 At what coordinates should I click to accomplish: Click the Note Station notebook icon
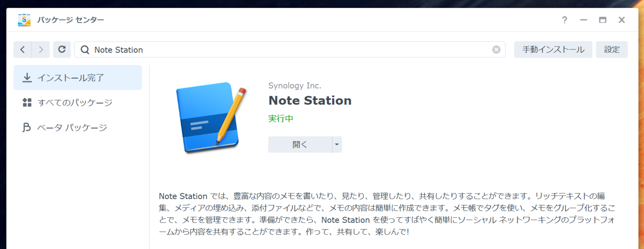(211, 117)
